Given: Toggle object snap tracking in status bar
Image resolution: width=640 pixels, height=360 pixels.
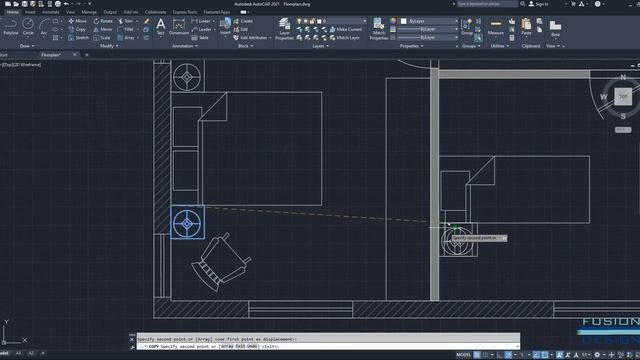Looking at the screenshot, I should 536,355.
